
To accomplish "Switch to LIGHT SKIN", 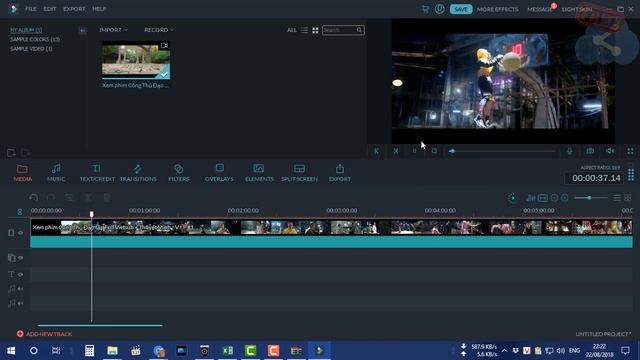I will [577, 9].
